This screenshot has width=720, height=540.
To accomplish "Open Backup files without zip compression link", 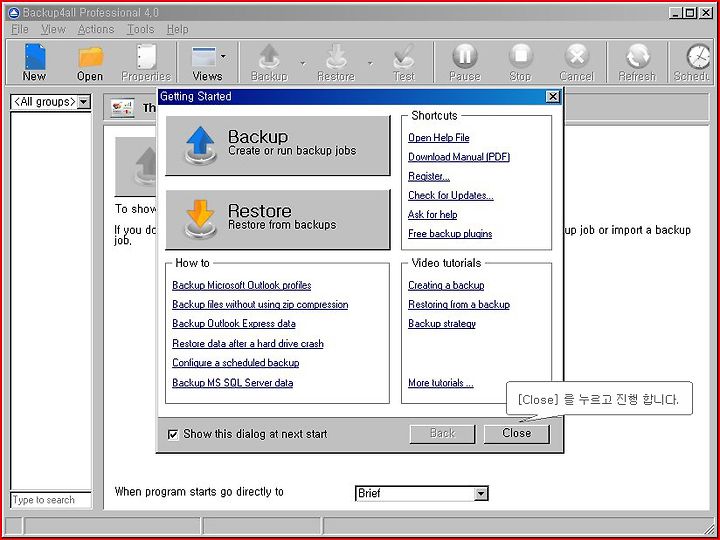I will tap(260, 305).
